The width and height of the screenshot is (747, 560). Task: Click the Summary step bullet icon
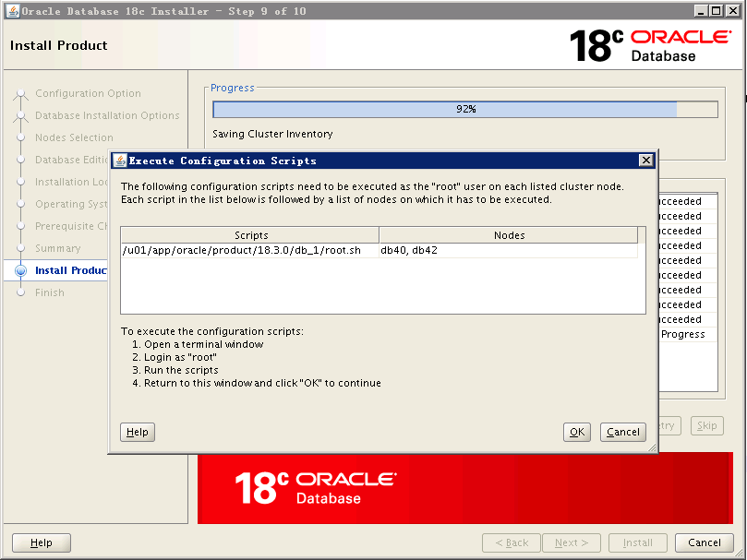(x=20, y=248)
